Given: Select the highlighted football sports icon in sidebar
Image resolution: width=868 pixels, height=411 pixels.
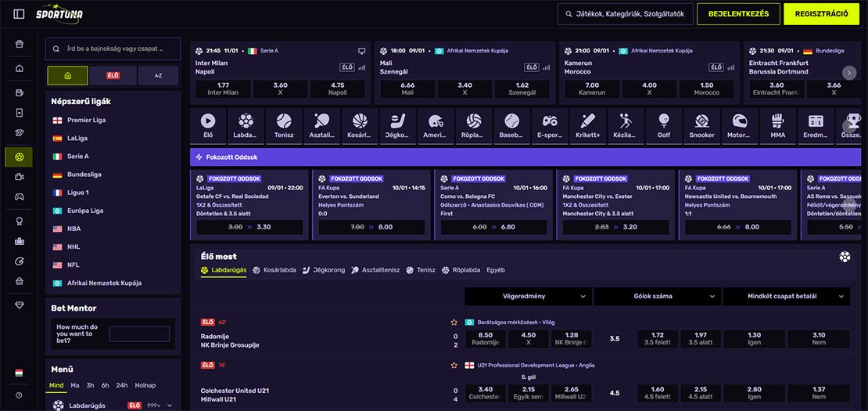Looking at the screenshot, I should [20, 157].
